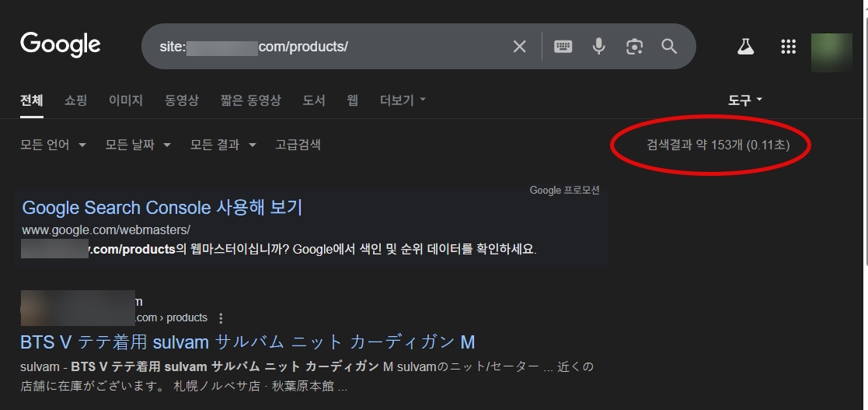Open Search Labs flask icon
The width and height of the screenshot is (868, 410).
pyautogui.click(x=746, y=47)
